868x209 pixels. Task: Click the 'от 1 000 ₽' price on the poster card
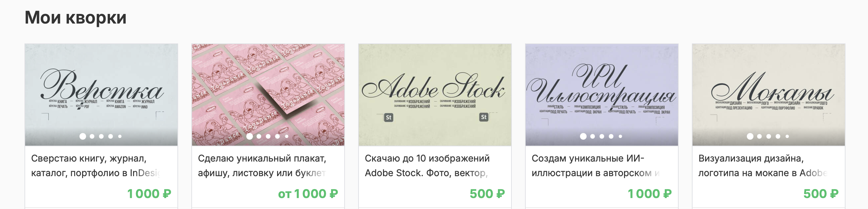tap(308, 194)
